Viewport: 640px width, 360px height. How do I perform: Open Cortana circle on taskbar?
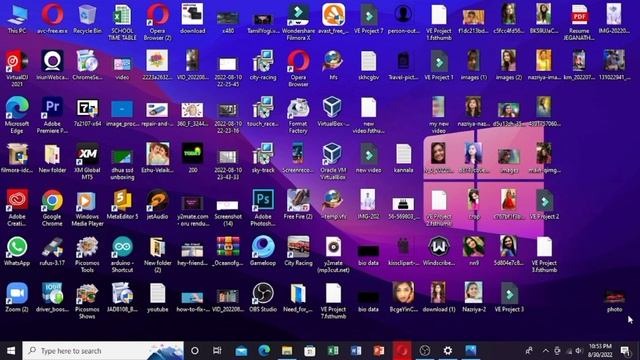coord(195,351)
